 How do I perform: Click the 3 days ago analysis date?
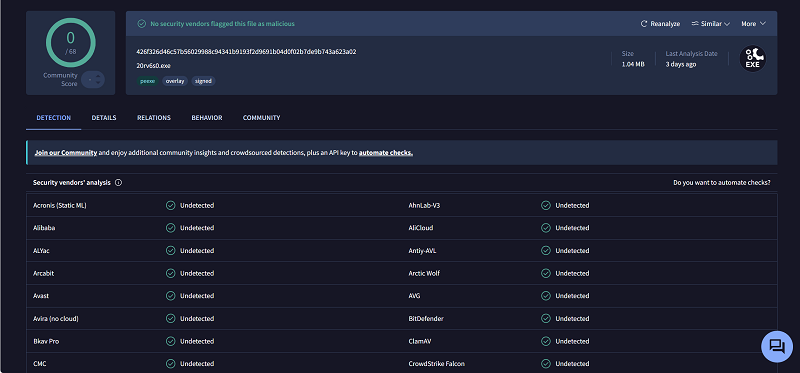681,64
